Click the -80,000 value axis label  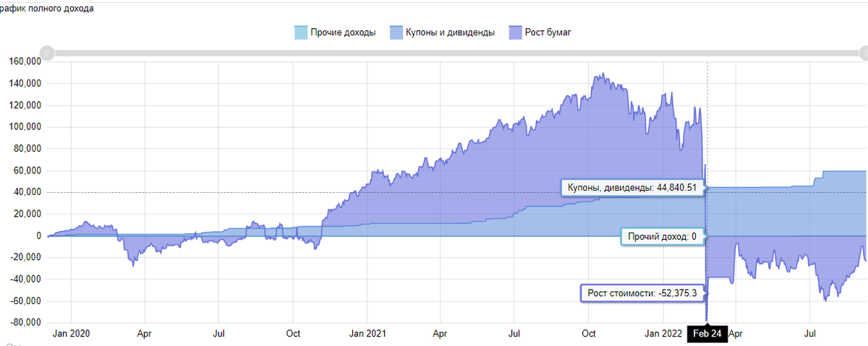[x=25, y=323]
